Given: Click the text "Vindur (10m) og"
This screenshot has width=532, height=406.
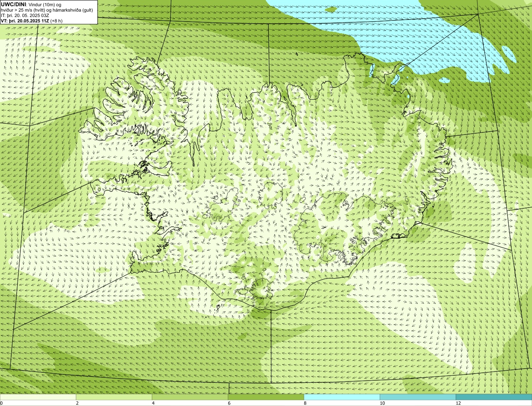Looking at the screenshot, I should point(45,5).
